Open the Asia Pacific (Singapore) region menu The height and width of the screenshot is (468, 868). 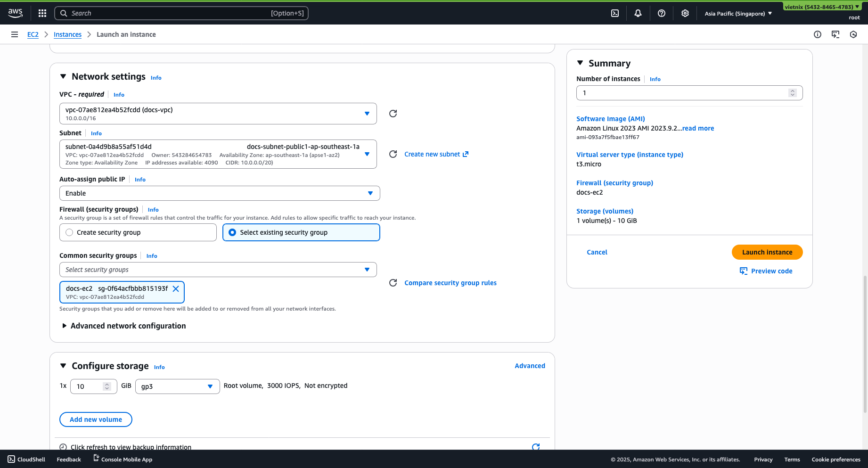[737, 13]
